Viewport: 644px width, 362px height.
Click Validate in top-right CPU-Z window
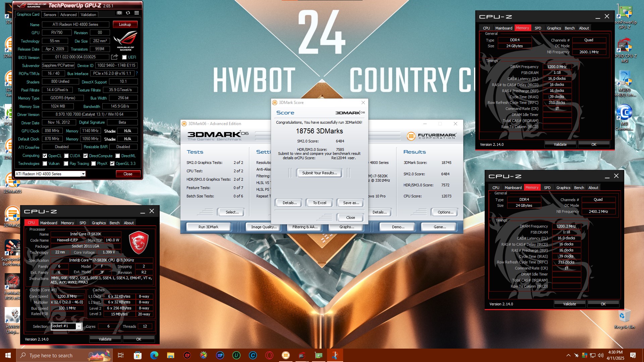[560, 144]
